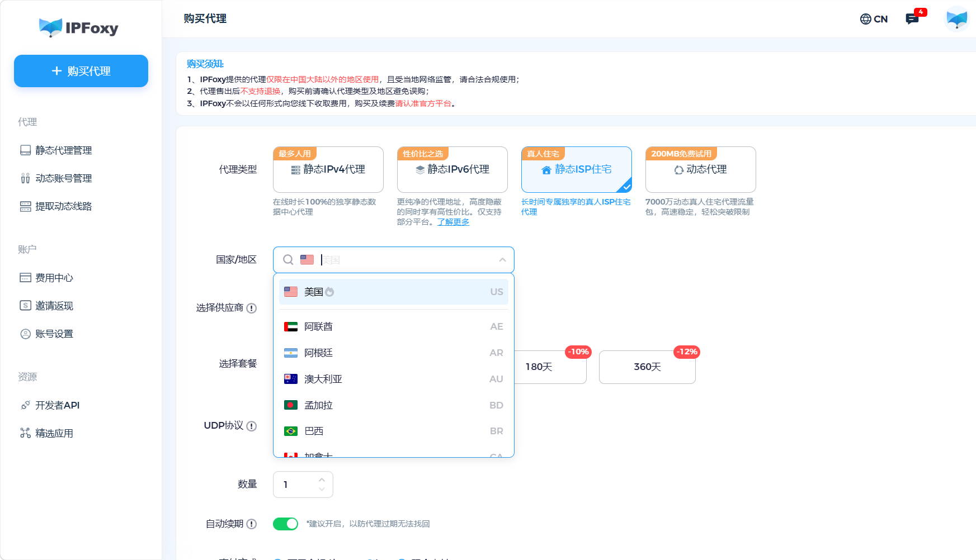Choose 阿根廷 AR from the list
This screenshot has height=560, width=976.
(394, 353)
